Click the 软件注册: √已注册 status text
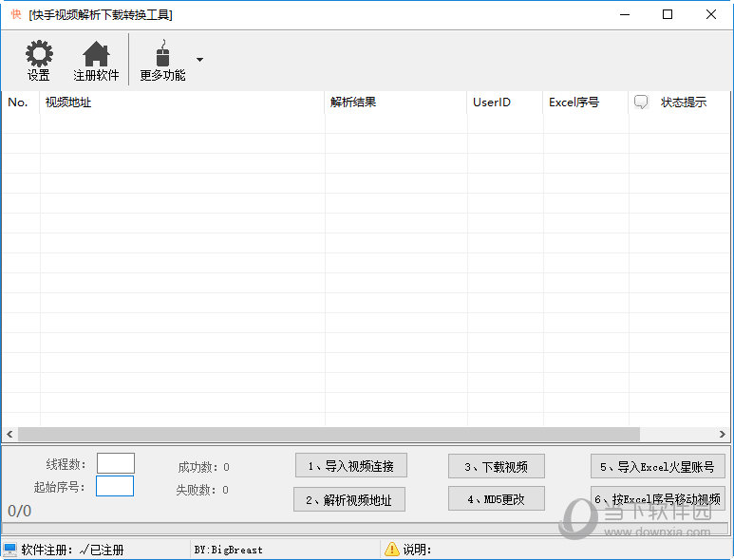This screenshot has width=734, height=560. pos(72,550)
